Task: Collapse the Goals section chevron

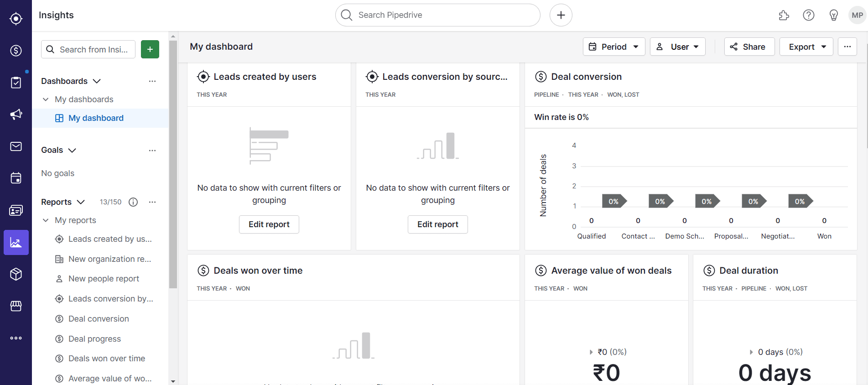Action: point(72,151)
